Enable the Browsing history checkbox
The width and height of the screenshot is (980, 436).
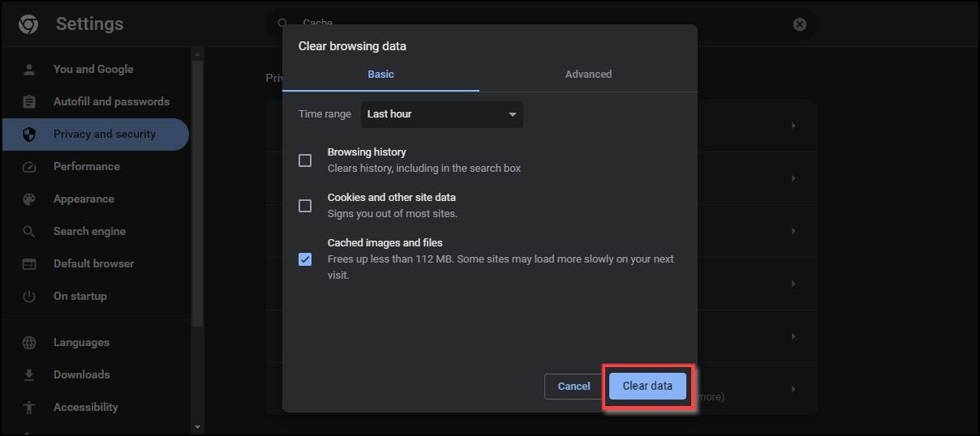[x=305, y=160]
